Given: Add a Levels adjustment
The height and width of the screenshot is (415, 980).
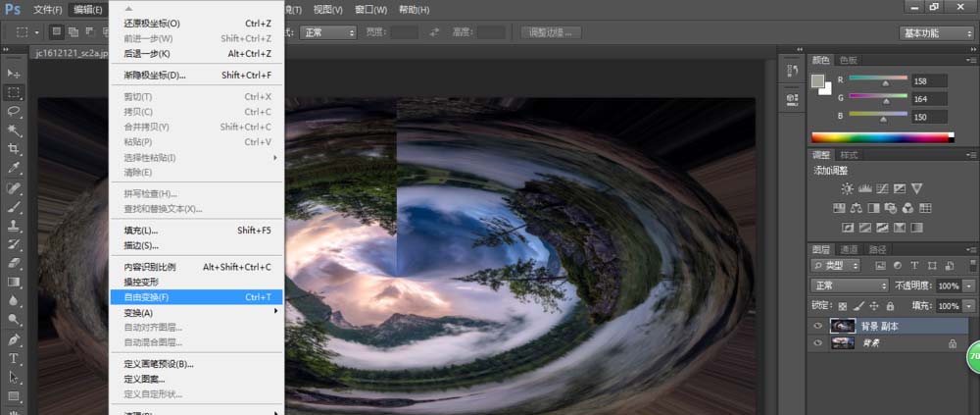Looking at the screenshot, I should pos(865,188).
